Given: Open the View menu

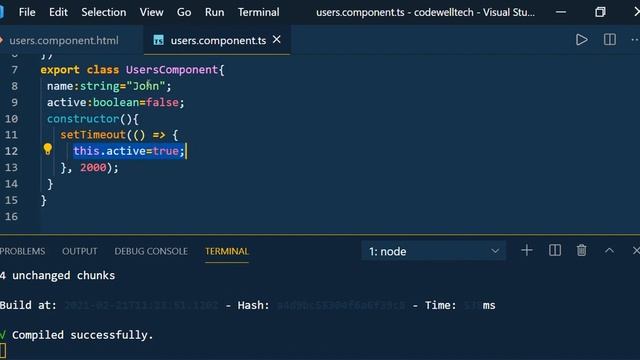Looking at the screenshot, I should pyautogui.click(x=151, y=12).
